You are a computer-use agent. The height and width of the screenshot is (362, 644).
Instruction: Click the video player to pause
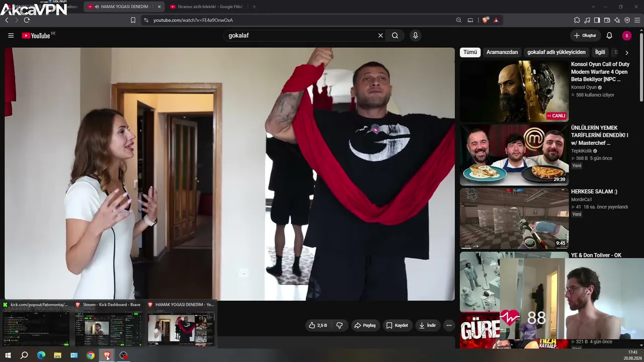229,174
